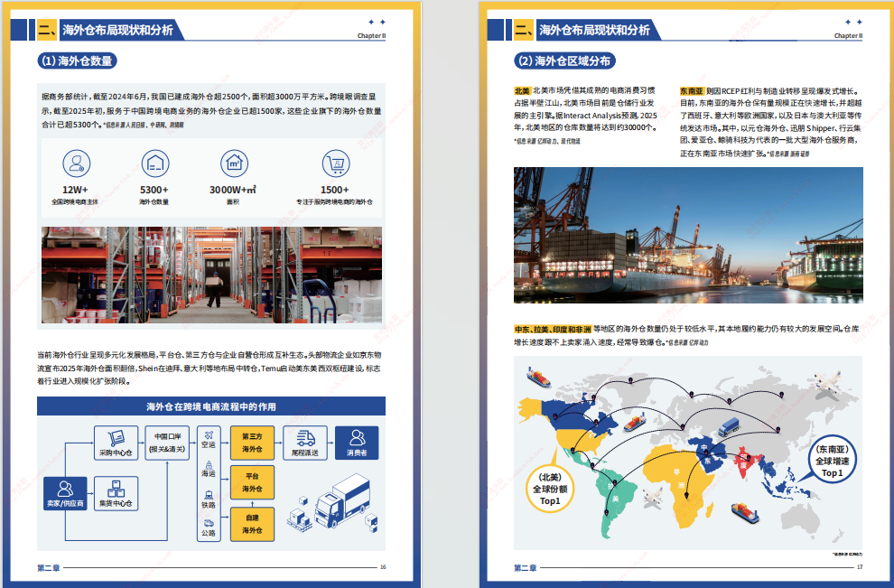Image resolution: width=894 pixels, height=588 pixels.
Task: Click the 集货中心仓 stacked boxes icon
Action: pyautogui.click(x=116, y=494)
